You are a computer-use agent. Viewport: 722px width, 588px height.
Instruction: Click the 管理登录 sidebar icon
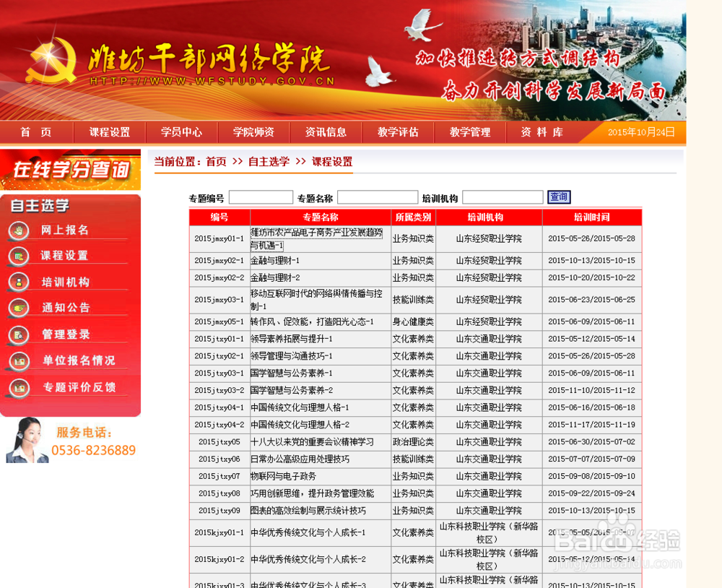19,335
